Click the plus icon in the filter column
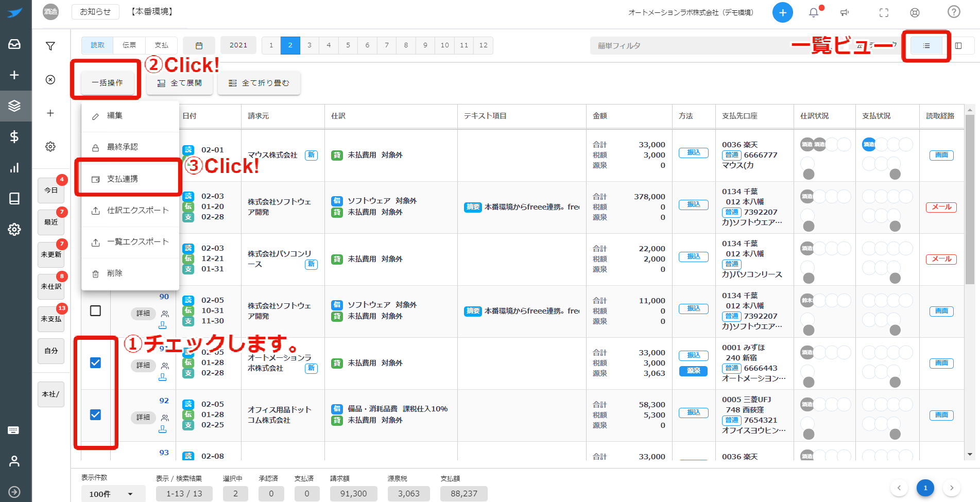 [x=50, y=113]
